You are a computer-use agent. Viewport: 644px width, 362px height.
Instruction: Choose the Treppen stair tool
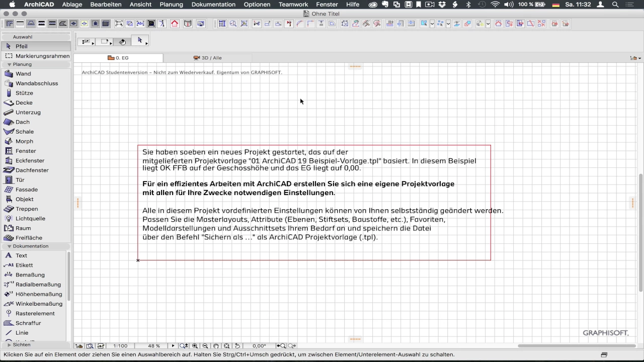(35, 209)
